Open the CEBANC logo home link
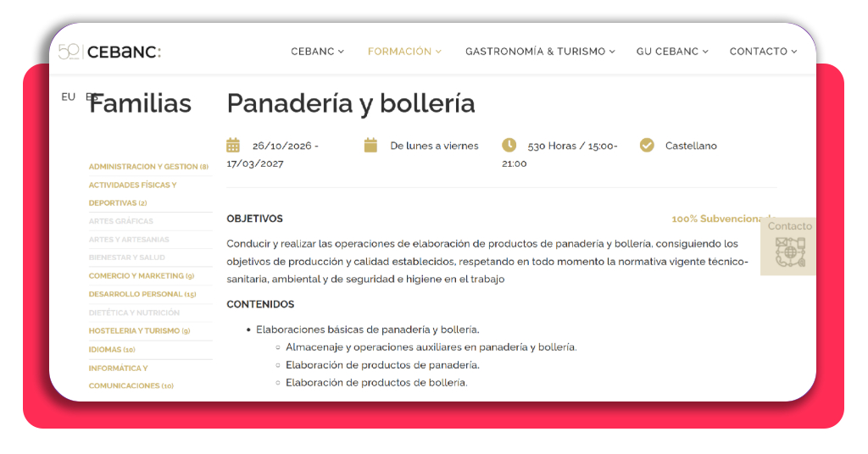868x454 pixels. coord(109,52)
